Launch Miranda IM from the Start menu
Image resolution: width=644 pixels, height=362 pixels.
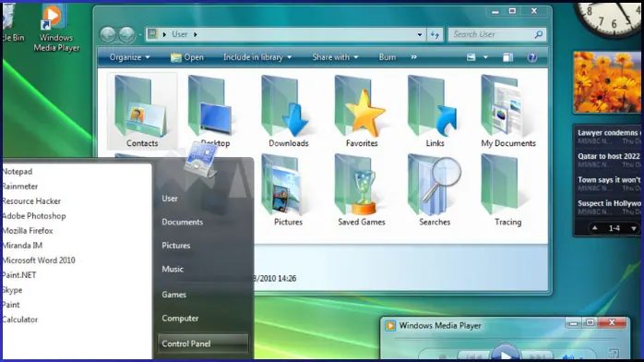[22, 246]
